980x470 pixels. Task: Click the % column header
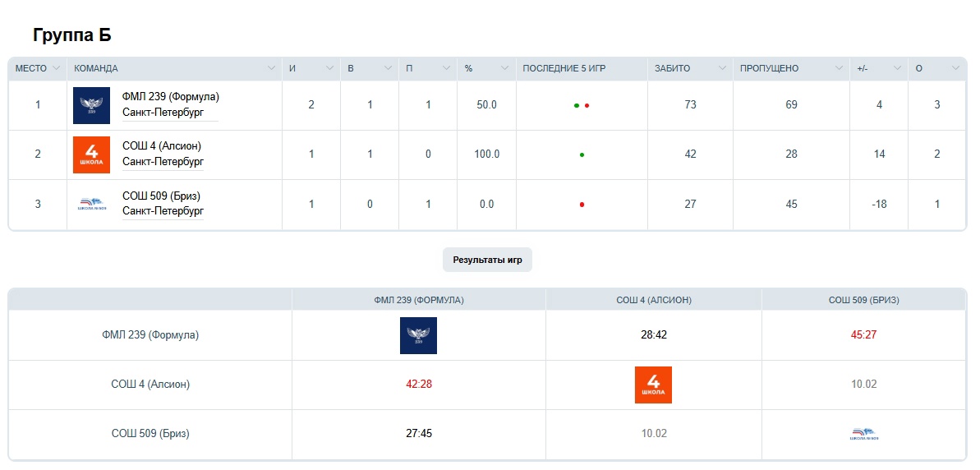(x=468, y=68)
